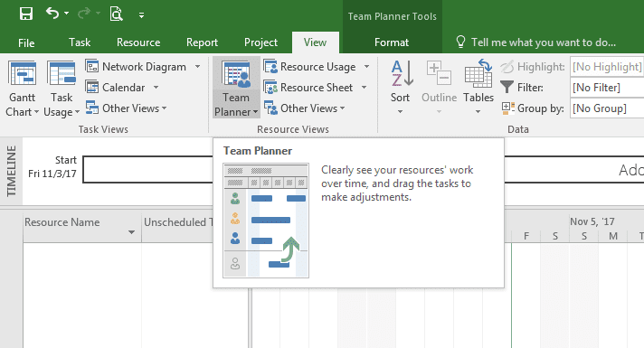Image resolution: width=644 pixels, height=348 pixels.
Task: Switch to the Task tab
Action: 80,42
